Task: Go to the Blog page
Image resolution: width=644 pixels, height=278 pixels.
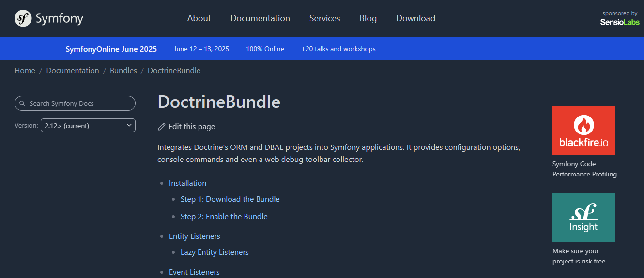Action: pyautogui.click(x=368, y=18)
